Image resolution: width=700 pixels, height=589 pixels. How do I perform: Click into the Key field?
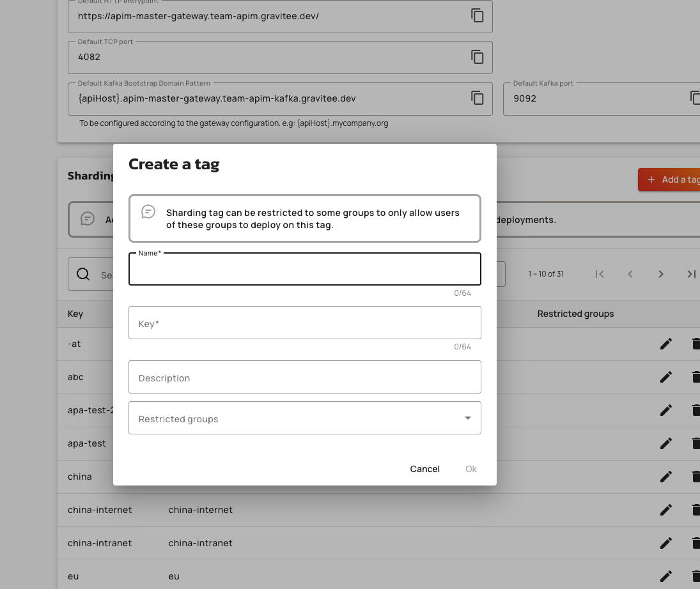(x=304, y=323)
